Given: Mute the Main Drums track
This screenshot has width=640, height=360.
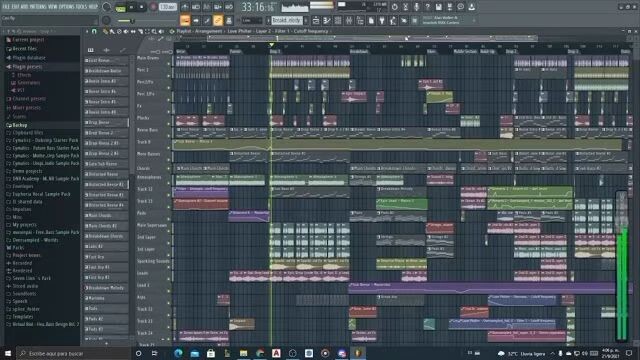Looking at the screenshot, I should (x=169, y=63).
